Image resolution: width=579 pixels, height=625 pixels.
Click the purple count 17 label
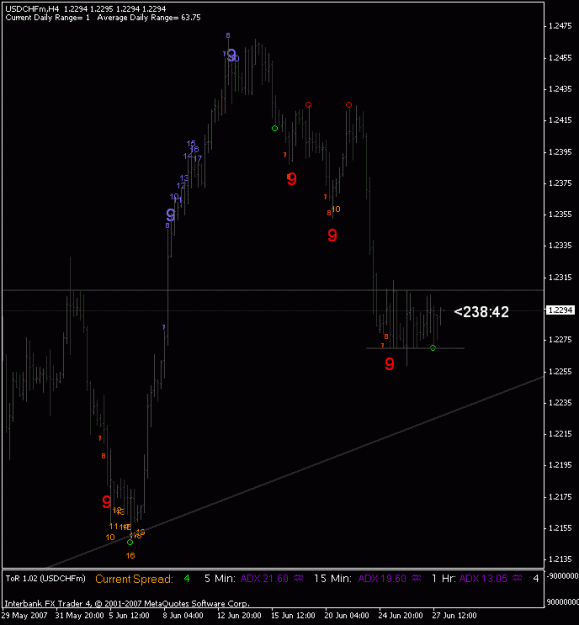[x=198, y=158]
